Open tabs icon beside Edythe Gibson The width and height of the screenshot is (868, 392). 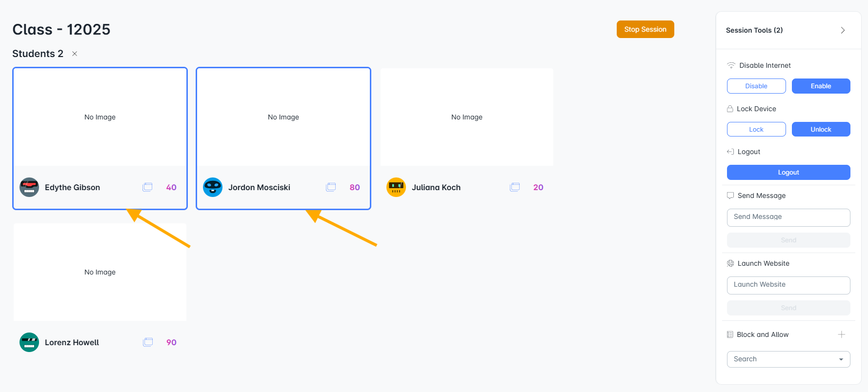click(147, 187)
